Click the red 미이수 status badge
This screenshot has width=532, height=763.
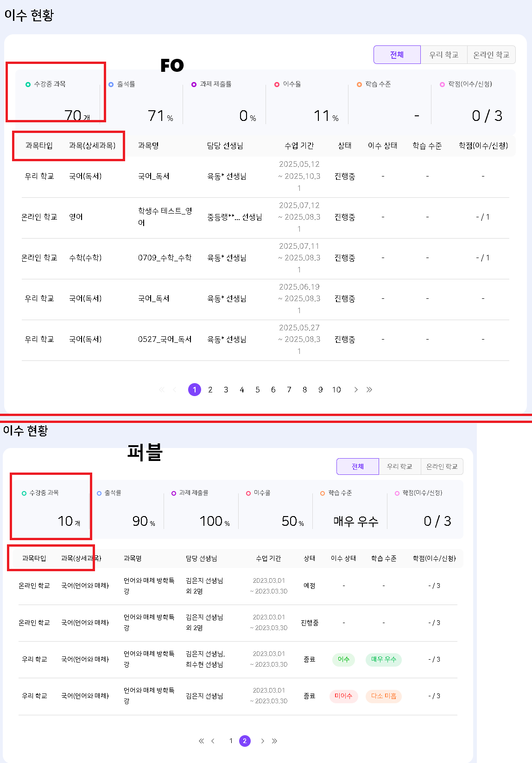tap(343, 696)
